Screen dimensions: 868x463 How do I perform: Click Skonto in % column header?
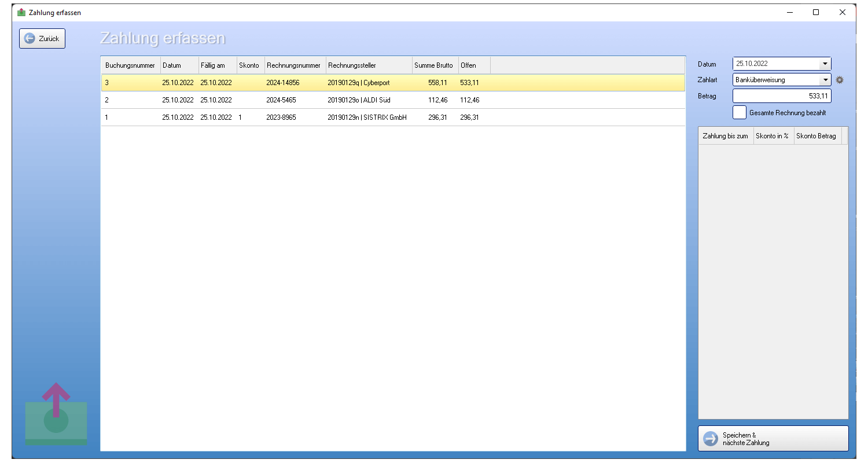pos(774,135)
